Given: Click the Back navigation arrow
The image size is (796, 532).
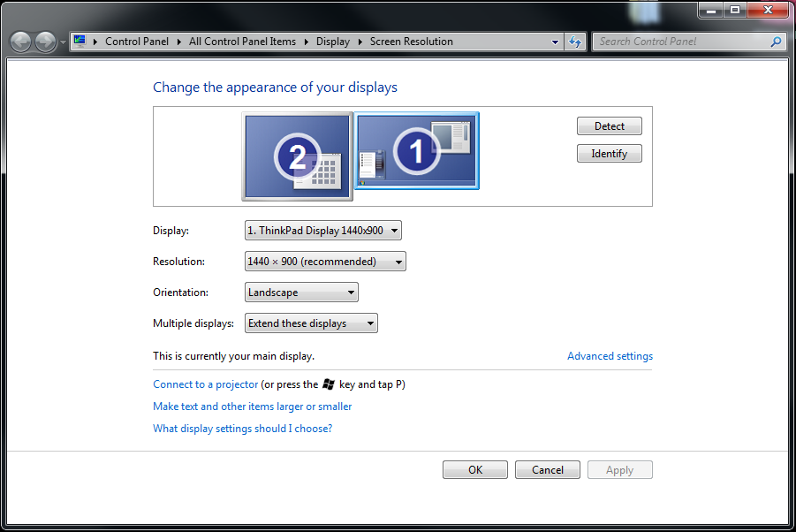Looking at the screenshot, I should (x=21, y=42).
